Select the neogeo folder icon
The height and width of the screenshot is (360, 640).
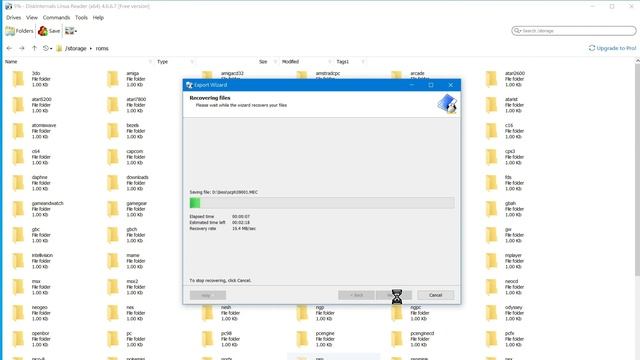pyautogui.click(x=18, y=313)
